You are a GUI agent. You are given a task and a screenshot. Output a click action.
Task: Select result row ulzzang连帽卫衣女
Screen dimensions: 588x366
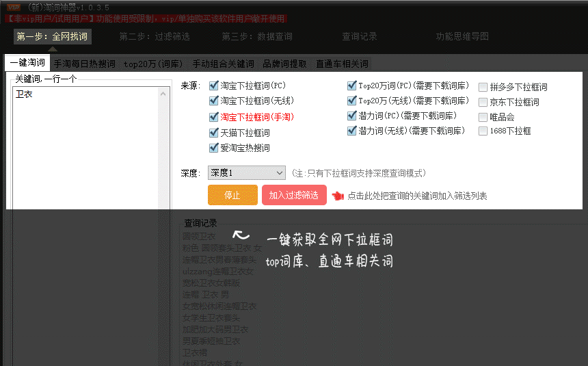(x=218, y=272)
